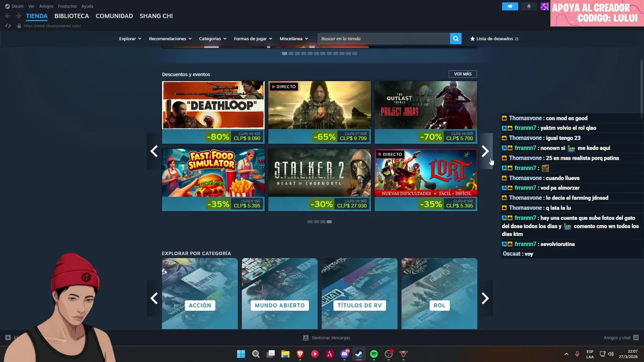The width and height of the screenshot is (644, 362).
Task: Click the taskbar microphone icon
Action: coord(577,354)
